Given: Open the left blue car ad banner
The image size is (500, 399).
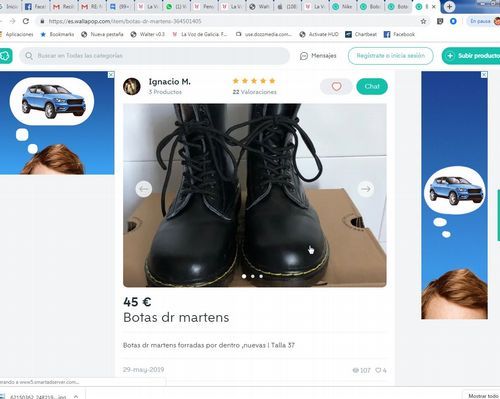Looking at the screenshot, I should (57, 123).
